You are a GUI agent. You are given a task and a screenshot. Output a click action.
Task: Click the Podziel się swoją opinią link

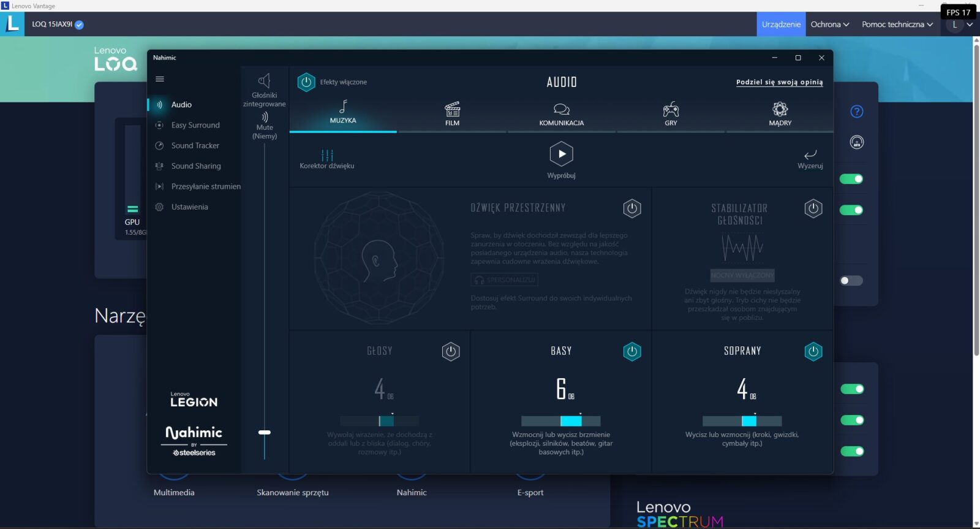[x=779, y=82]
